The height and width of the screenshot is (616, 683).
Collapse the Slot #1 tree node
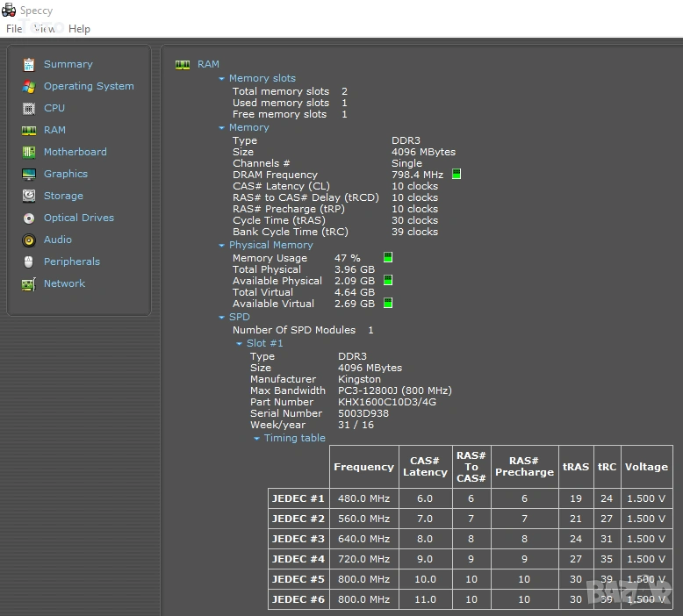click(x=240, y=344)
